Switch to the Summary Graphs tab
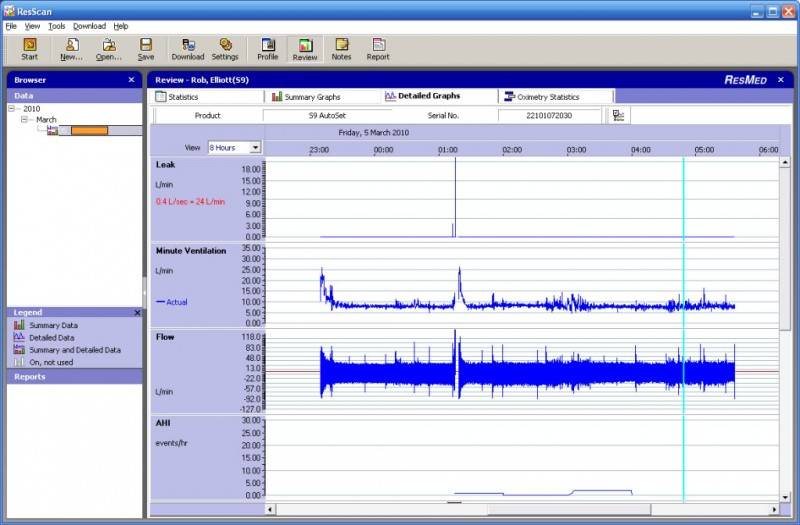Viewport: 800px width, 525px height. pyautogui.click(x=307, y=97)
